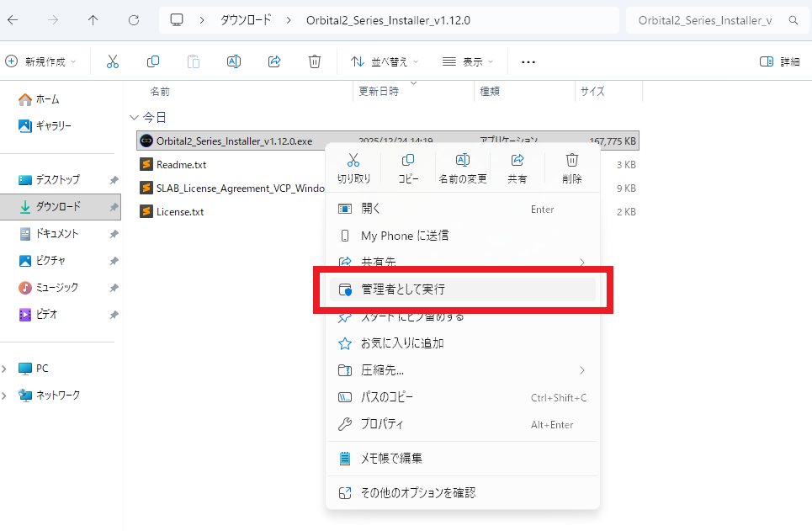The image size is (812, 531).
Task: Click the copy icon in context menu
Action: click(408, 161)
